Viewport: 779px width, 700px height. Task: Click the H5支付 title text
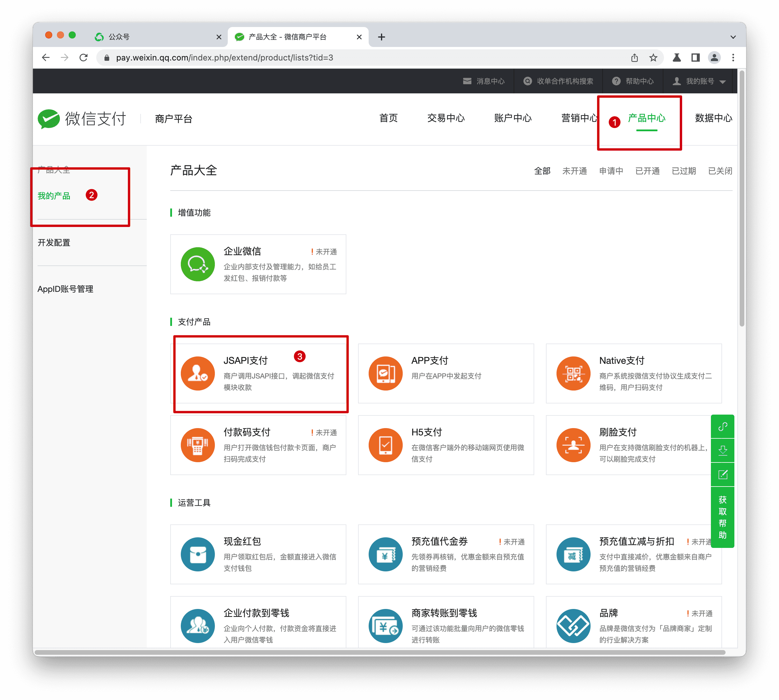click(426, 432)
